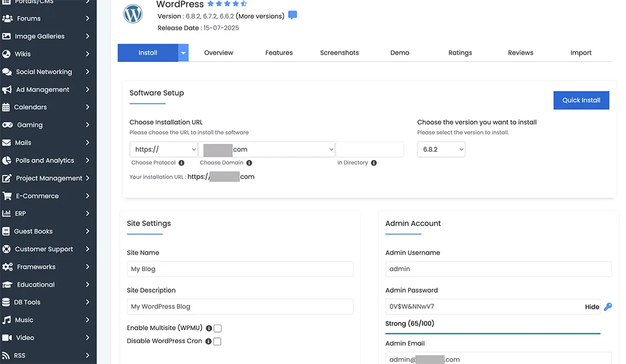This screenshot has height=364, width=626.
Task: Click the Gaming controller icon
Action: (x=7, y=125)
